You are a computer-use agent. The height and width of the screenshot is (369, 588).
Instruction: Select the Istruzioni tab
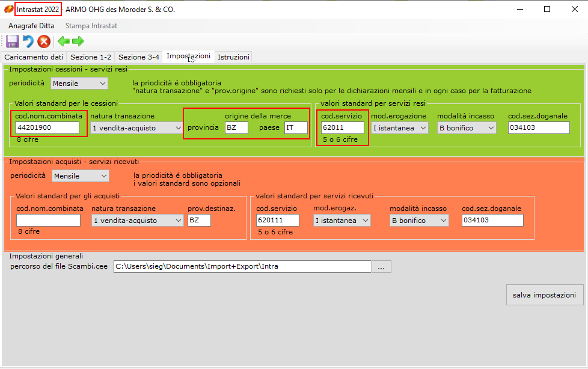(233, 57)
